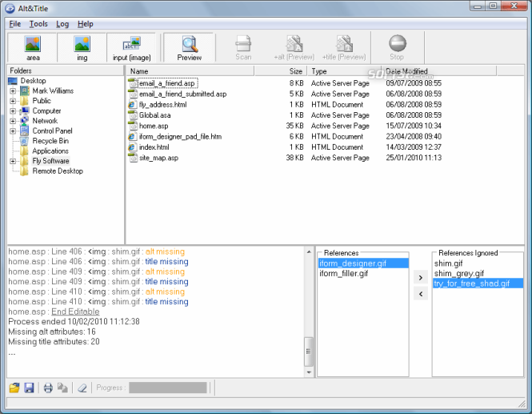
Task: Expand the Control Panel tree node
Action: coord(13,131)
